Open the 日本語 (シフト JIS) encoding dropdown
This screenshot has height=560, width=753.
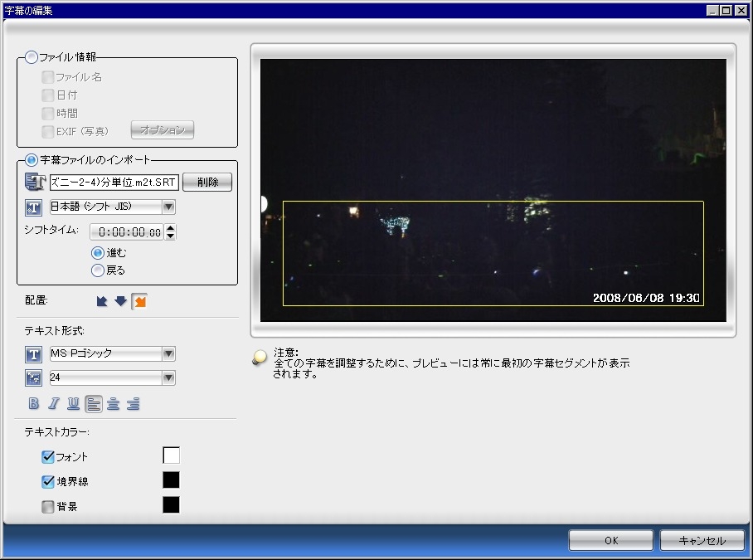pos(168,207)
